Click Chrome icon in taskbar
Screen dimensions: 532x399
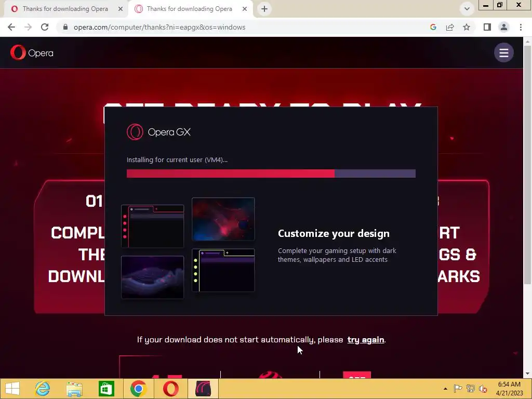(x=138, y=389)
